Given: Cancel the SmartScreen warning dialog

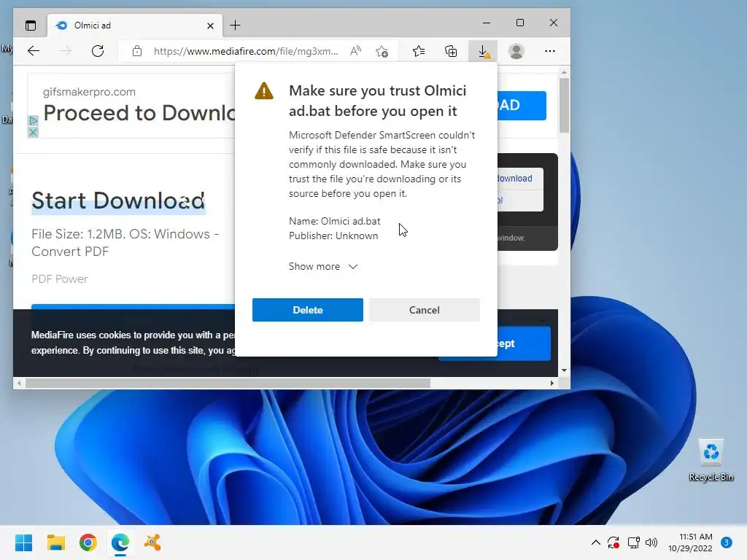Looking at the screenshot, I should [424, 310].
